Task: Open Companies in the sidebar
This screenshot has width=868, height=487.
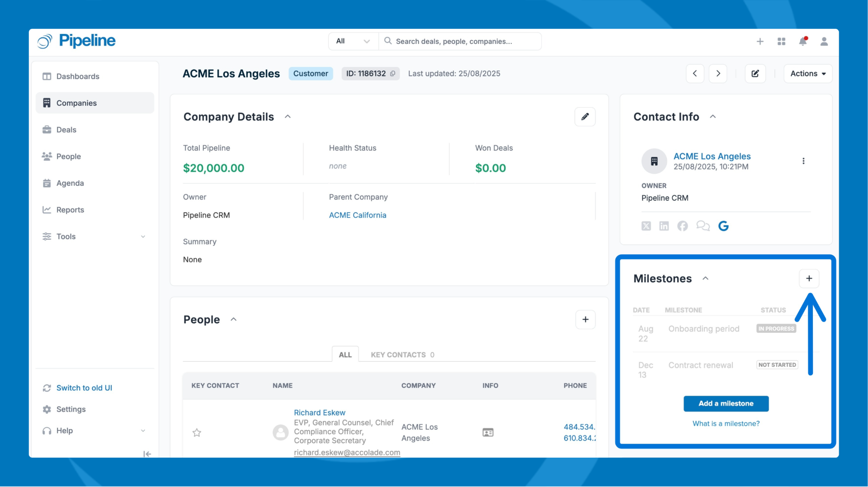Action: [x=94, y=103]
